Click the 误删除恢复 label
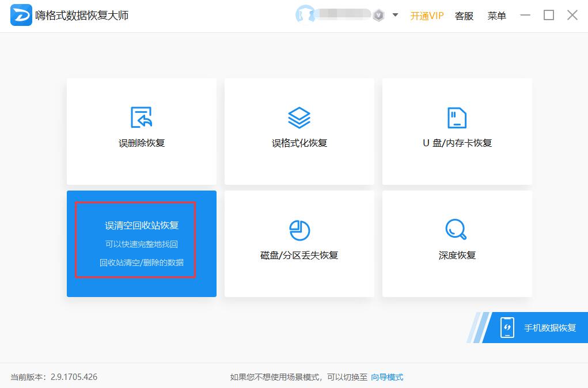 (x=142, y=143)
